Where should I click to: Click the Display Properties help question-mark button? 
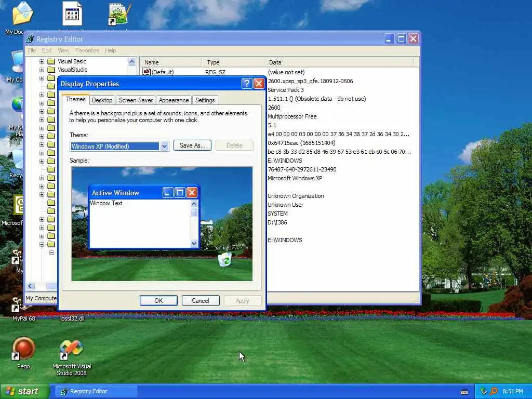pos(247,84)
